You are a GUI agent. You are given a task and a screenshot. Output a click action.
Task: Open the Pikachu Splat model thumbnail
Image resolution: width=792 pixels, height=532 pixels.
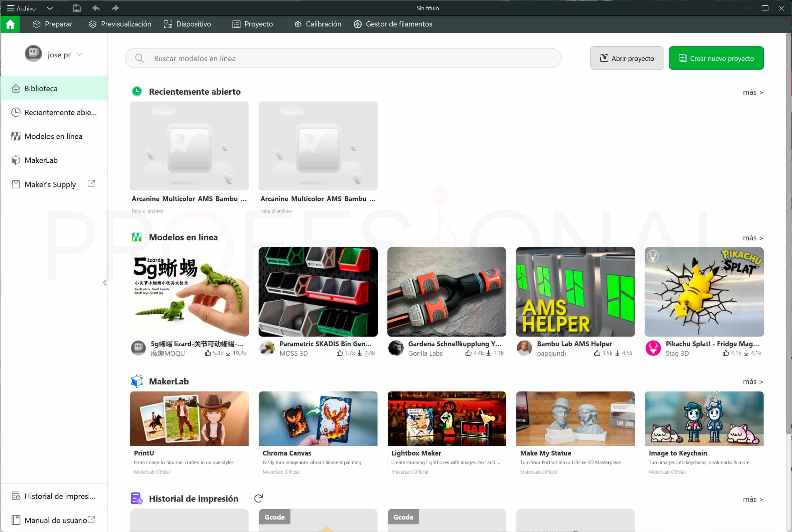pos(704,291)
